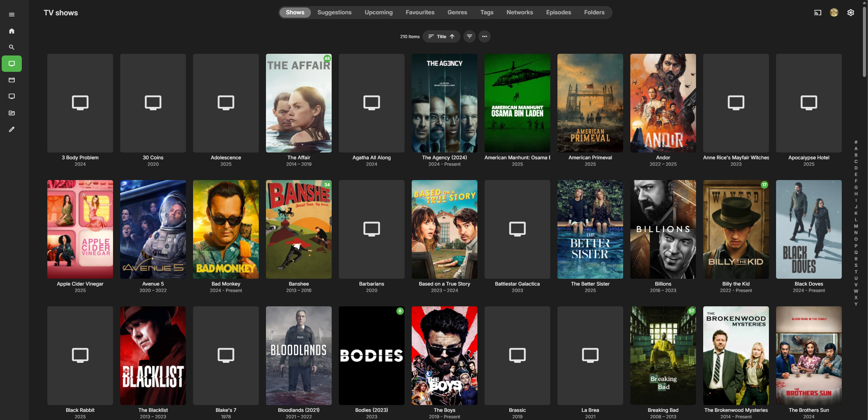Open the Title sort order dropdown
The image size is (868, 420).
441,36
